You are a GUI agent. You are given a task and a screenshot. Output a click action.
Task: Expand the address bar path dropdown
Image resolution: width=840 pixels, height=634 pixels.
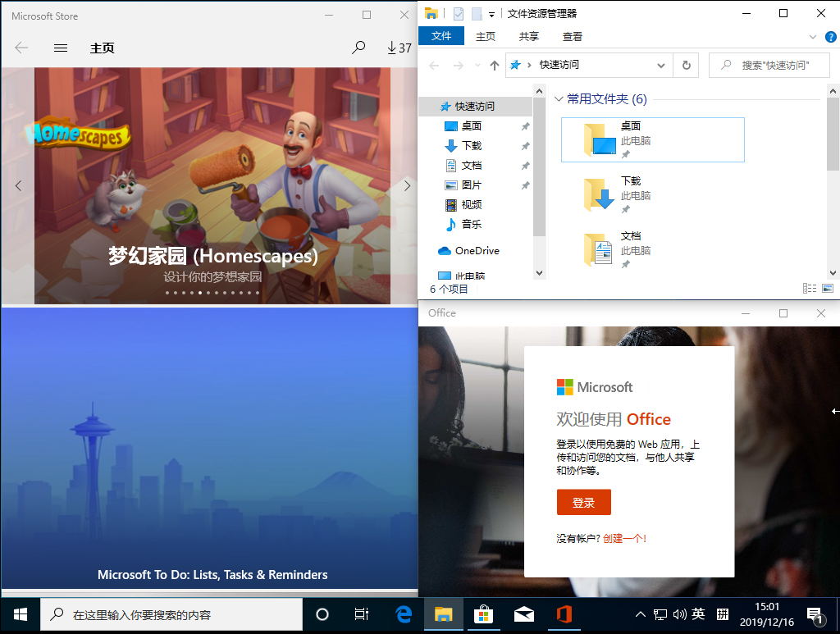[660, 65]
